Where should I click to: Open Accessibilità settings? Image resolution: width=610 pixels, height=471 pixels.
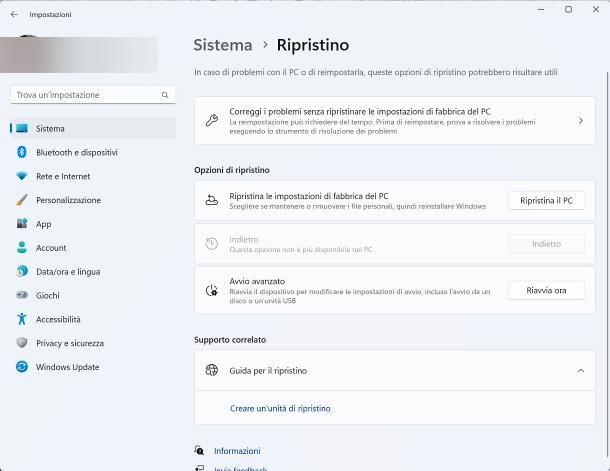(93, 319)
